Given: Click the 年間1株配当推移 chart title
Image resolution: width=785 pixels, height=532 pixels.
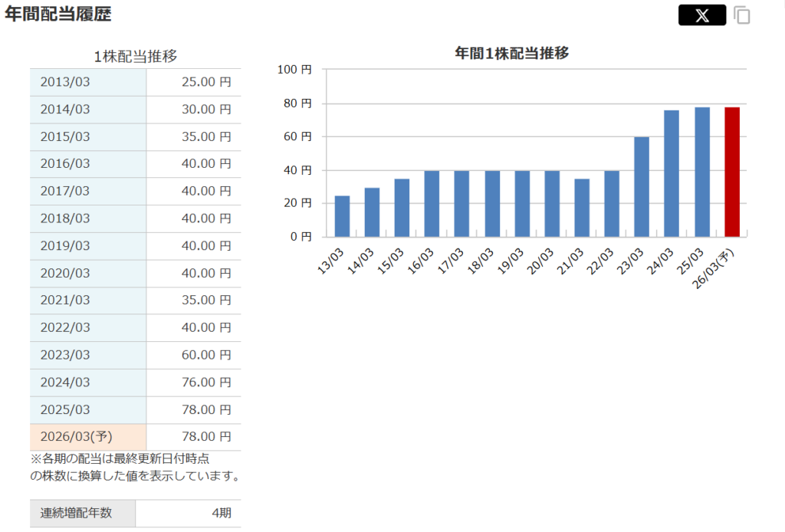Looking at the screenshot, I should point(511,53).
